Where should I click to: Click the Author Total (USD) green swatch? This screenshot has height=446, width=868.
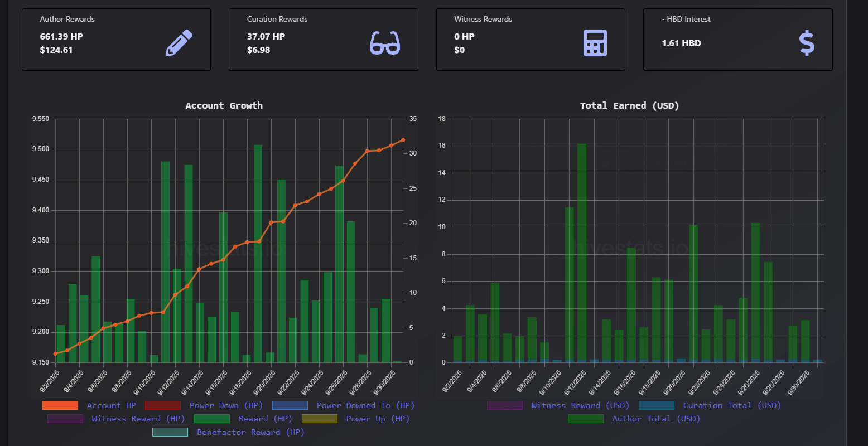coord(586,419)
